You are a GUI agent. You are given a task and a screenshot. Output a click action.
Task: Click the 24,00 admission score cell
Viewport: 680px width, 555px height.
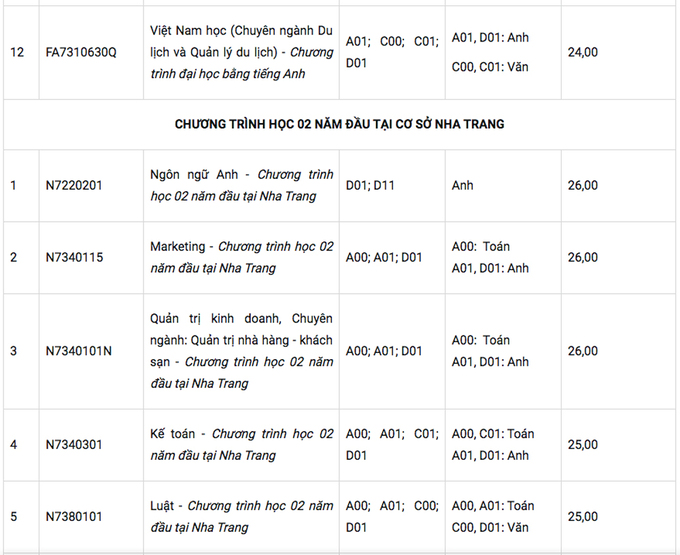click(583, 52)
